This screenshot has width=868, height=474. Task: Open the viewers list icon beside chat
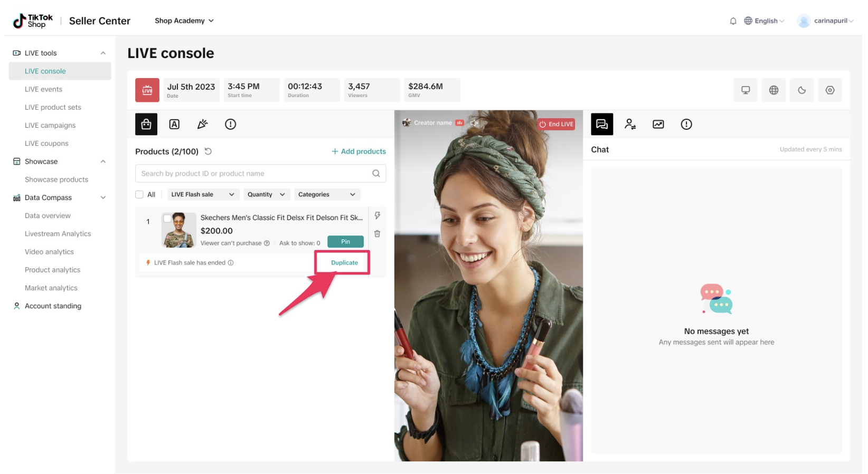point(630,124)
